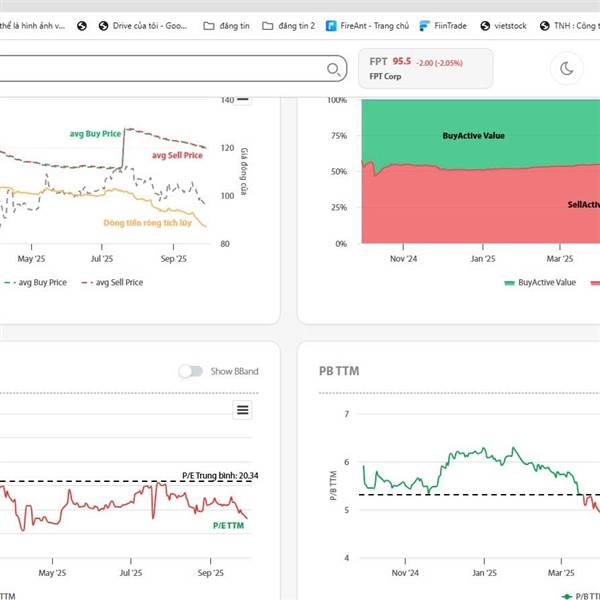Expand the đăng tin bookmark folder
The width and height of the screenshot is (600, 600).
point(226,26)
